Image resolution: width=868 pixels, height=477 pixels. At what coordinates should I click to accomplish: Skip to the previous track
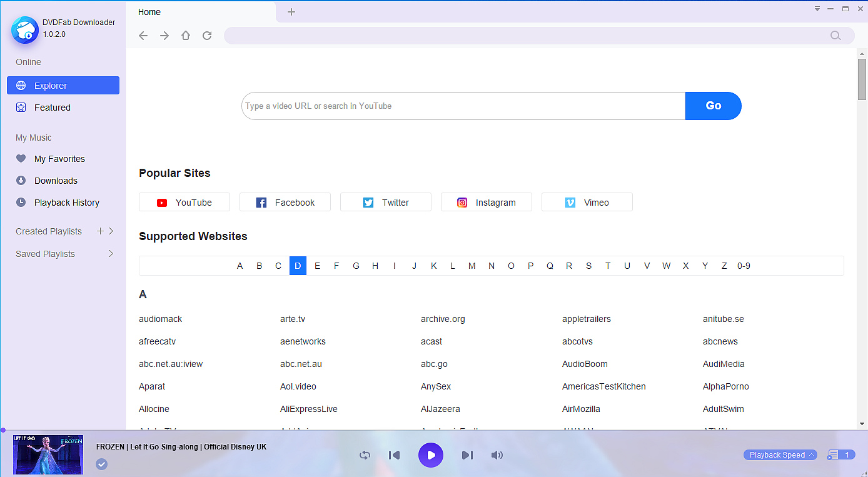click(395, 455)
